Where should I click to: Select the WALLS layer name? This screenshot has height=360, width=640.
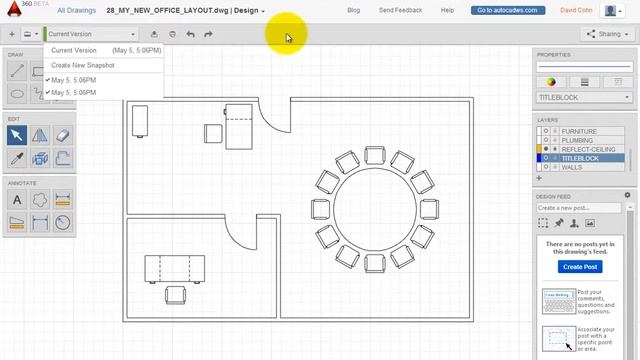click(x=572, y=167)
